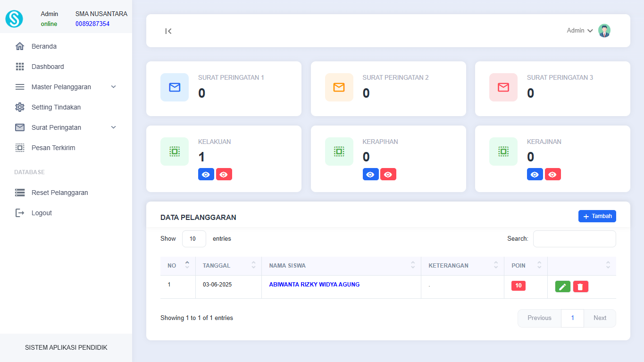Delete violation with red trash icon
Image resolution: width=644 pixels, height=362 pixels.
tap(580, 286)
